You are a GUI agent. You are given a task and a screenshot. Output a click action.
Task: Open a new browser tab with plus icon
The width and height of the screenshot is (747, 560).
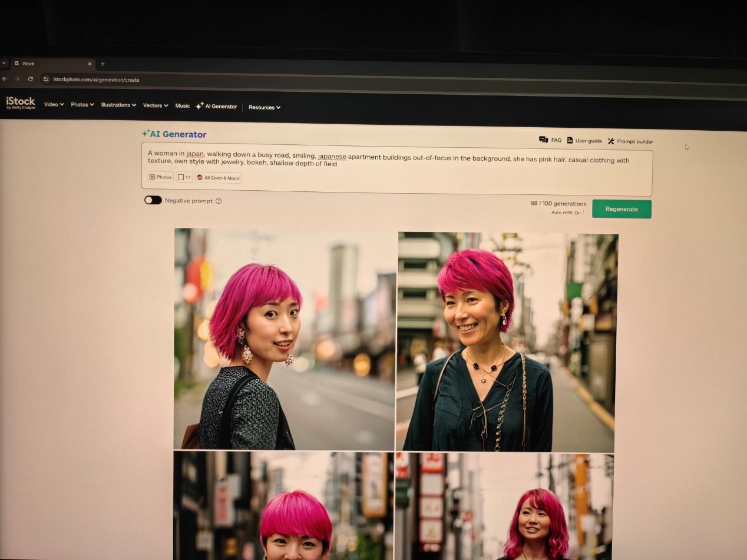pos(103,64)
